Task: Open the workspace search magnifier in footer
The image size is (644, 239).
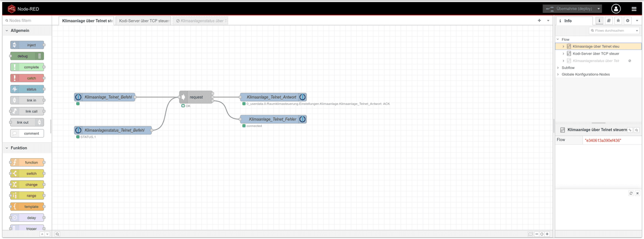Action: (57, 234)
